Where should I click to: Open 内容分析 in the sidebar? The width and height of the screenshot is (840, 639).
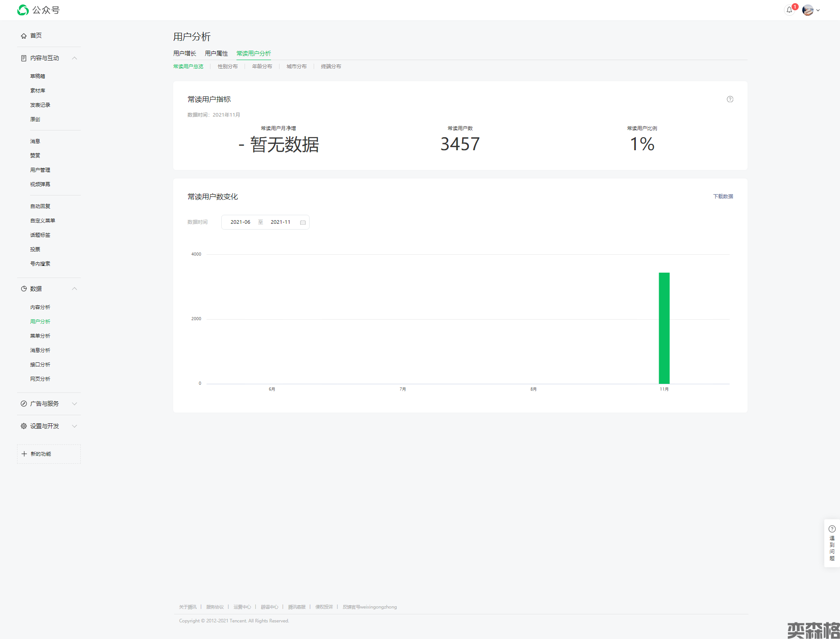pos(40,307)
